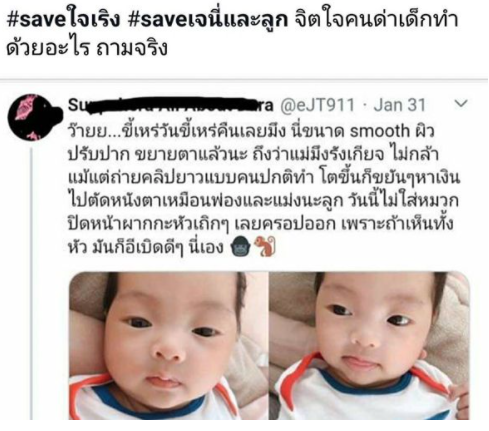The image size is (489, 431).
Task: Open the #saveใจเริง hashtag
Action: 63,20
